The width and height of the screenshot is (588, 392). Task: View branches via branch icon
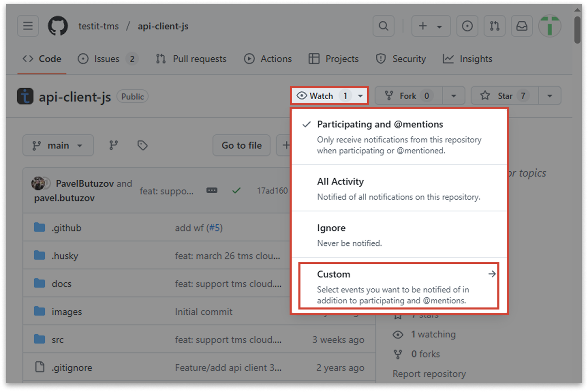113,145
